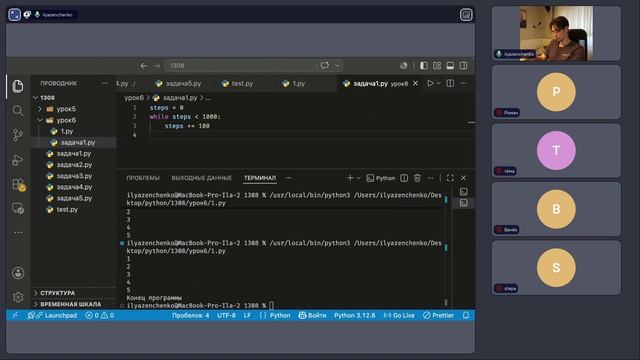Open editor more actions ellipsis
This screenshot has width=640, height=360.
pos(463,83)
